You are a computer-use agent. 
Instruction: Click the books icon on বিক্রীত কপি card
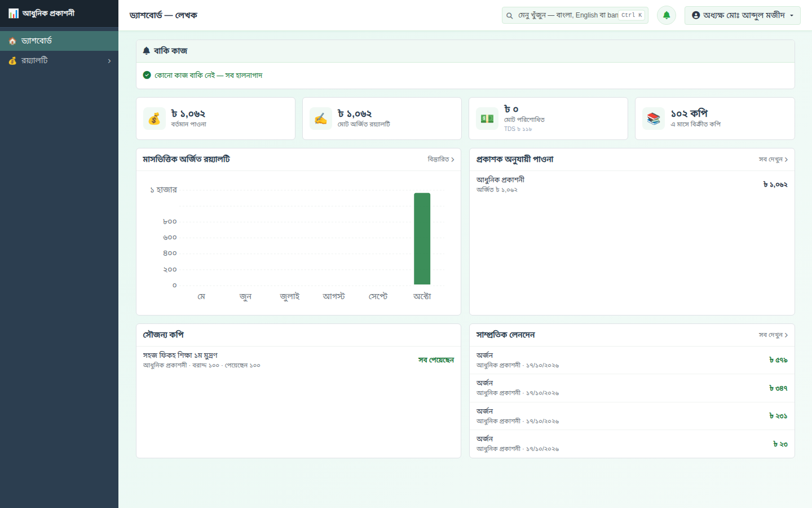tap(654, 119)
